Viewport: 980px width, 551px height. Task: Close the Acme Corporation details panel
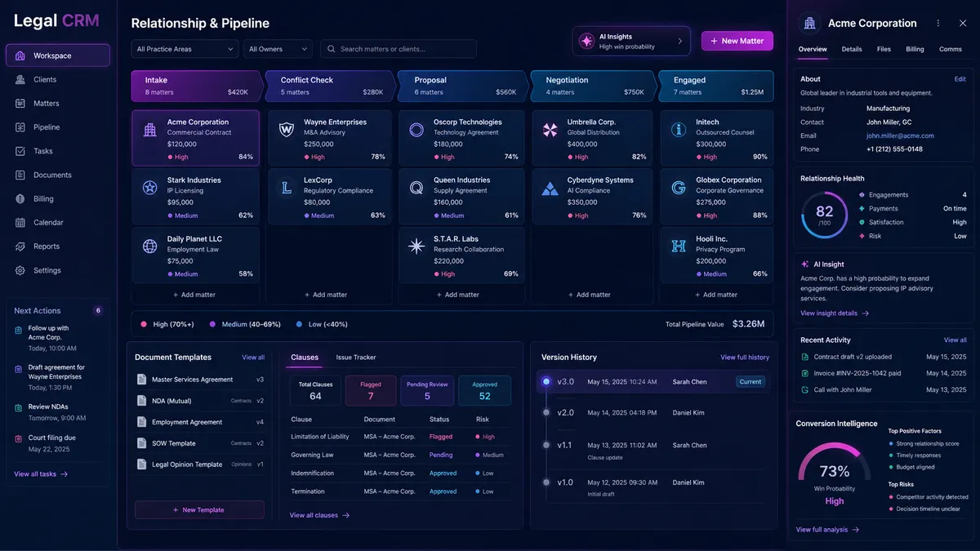tap(964, 24)
